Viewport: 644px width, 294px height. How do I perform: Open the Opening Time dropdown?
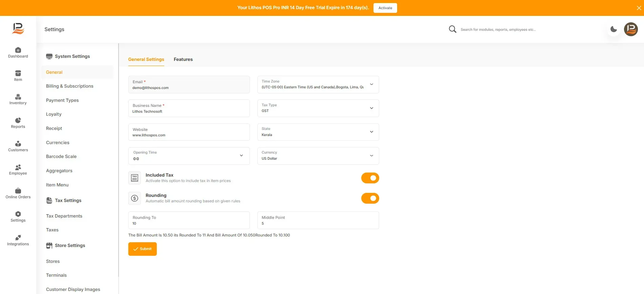(x=189, y=156)
